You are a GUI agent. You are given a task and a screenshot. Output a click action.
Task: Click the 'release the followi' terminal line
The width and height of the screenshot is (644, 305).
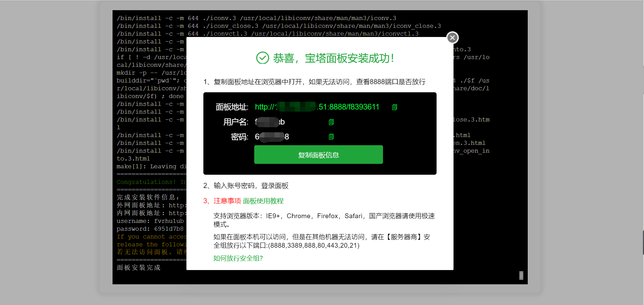tap(152, 244)
